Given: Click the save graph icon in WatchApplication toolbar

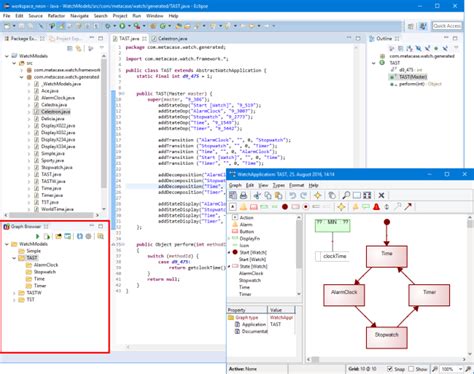Looking at the screenshot, I should tap(233, 195).
